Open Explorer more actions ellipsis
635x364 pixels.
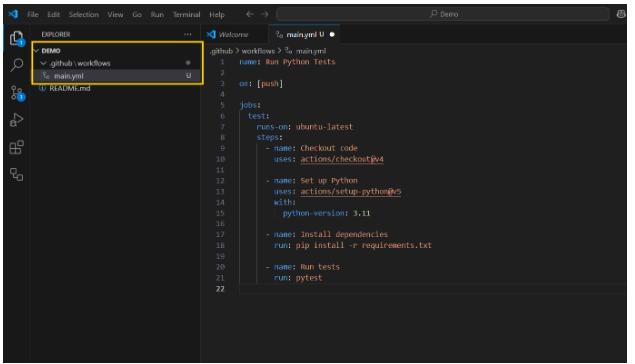pyautogui.click(x=188, y=34)
